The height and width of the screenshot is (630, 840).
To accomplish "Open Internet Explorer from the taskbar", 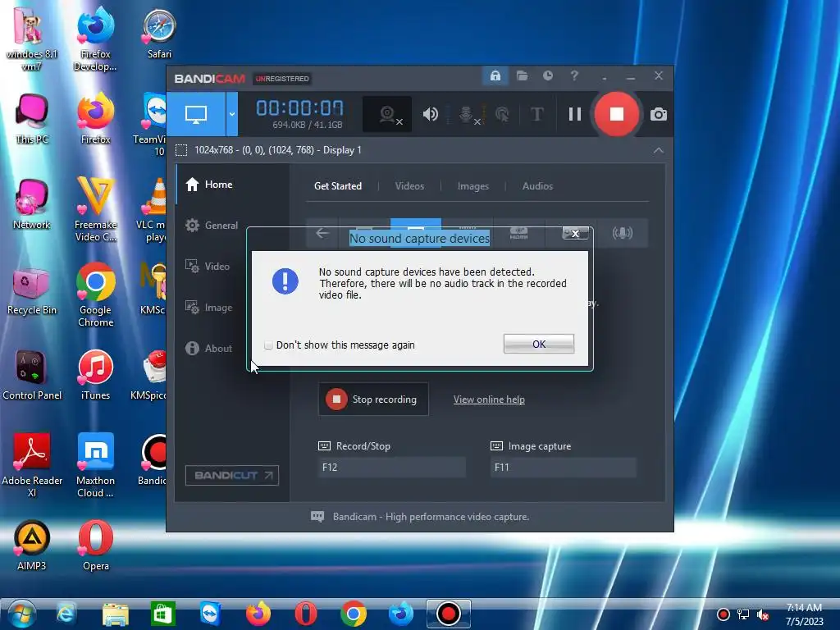I will coord(66,614).
